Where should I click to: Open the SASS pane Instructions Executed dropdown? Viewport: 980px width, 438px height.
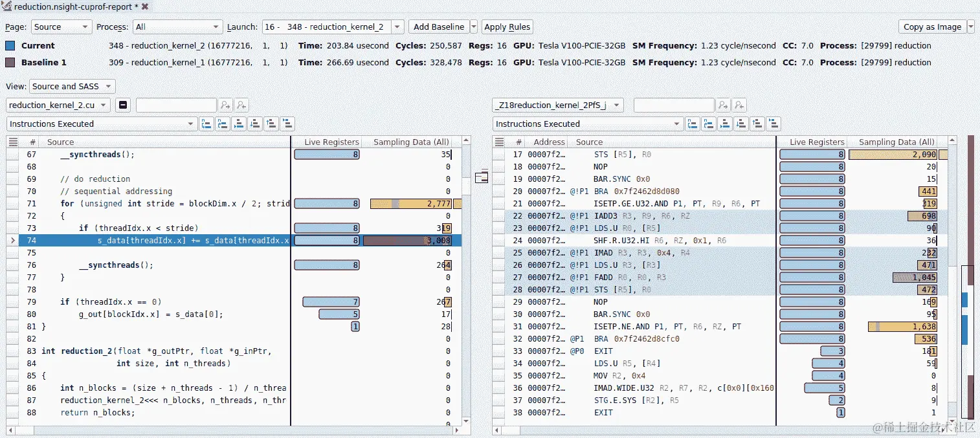[x=588, y=124]
